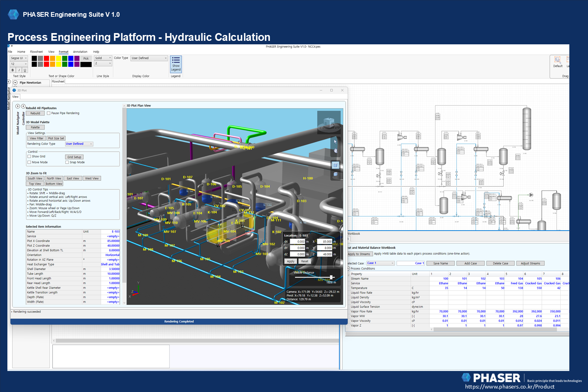The height and width of the screenshot is (392, 588).
Task: Zoom to Top View
Action: click(35, 184)
